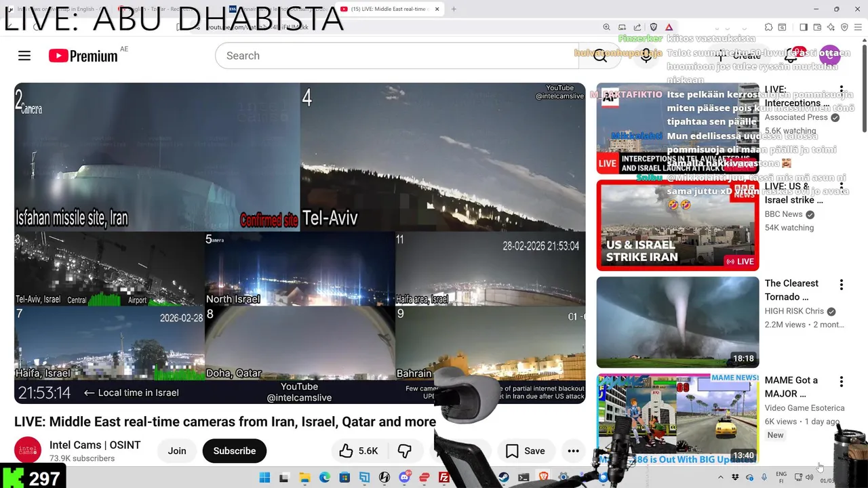
Task: Open FileZilla from the taskbar
Action: click(x=444, y=477)
